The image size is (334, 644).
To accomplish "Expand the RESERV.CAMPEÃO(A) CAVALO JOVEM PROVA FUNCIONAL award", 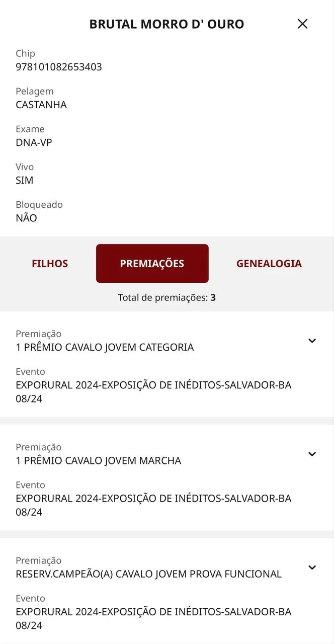I will [311, 567].
